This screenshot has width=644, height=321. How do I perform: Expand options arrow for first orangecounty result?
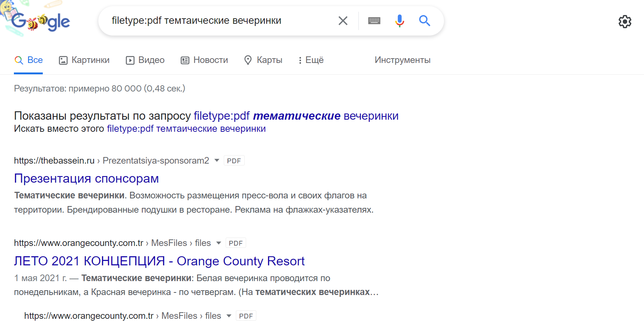[x=219, y=243]
